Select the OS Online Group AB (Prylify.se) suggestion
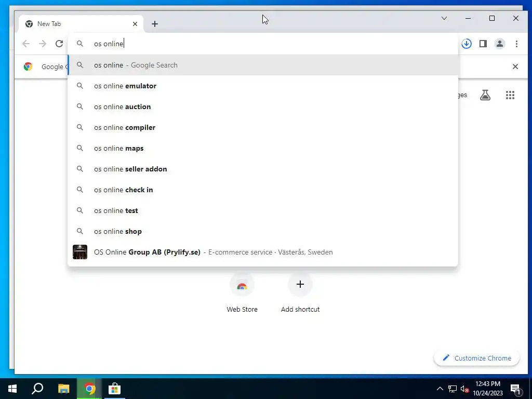This screenshot has height=399, width=532. [263, 252]
